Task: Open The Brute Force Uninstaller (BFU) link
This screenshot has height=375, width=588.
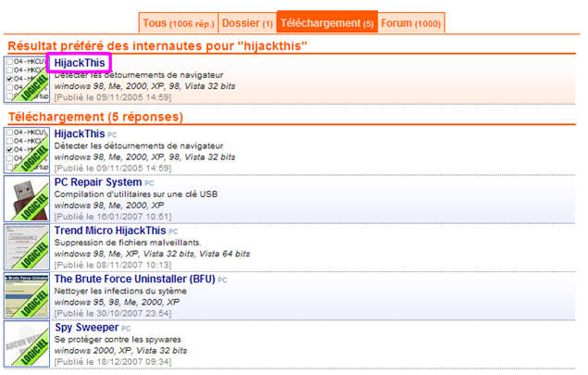Action: pyautogui.click(x=134, y=279)
